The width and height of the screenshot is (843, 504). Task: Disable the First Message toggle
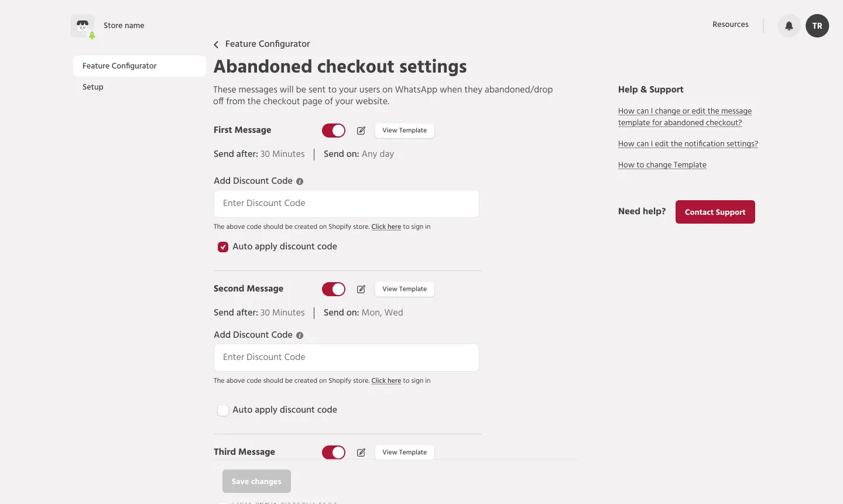[x=334, y=131]
